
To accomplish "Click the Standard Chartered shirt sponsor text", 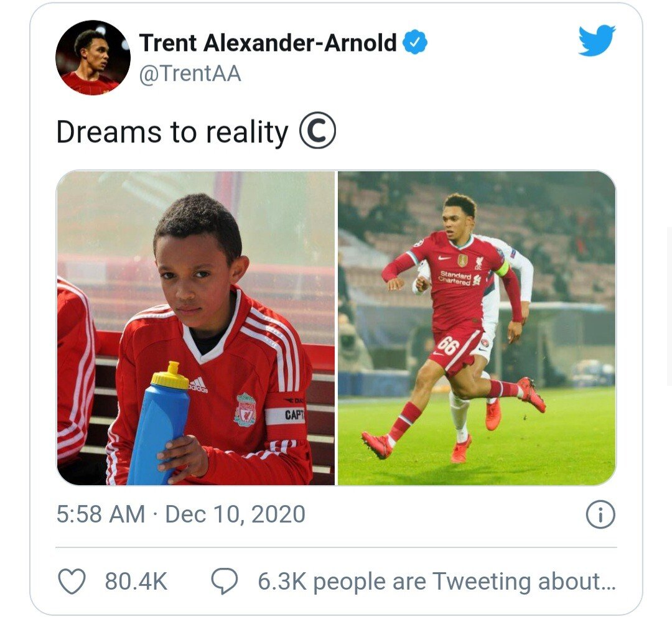I will tap(455, 278).
